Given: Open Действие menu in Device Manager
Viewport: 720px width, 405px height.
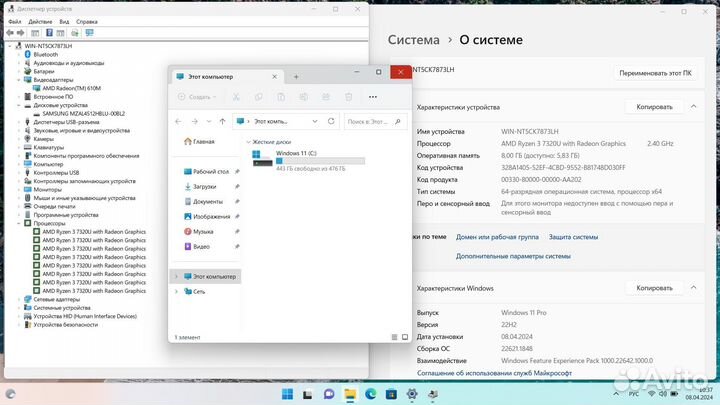Looking at the screenshot, I should 40,22.
